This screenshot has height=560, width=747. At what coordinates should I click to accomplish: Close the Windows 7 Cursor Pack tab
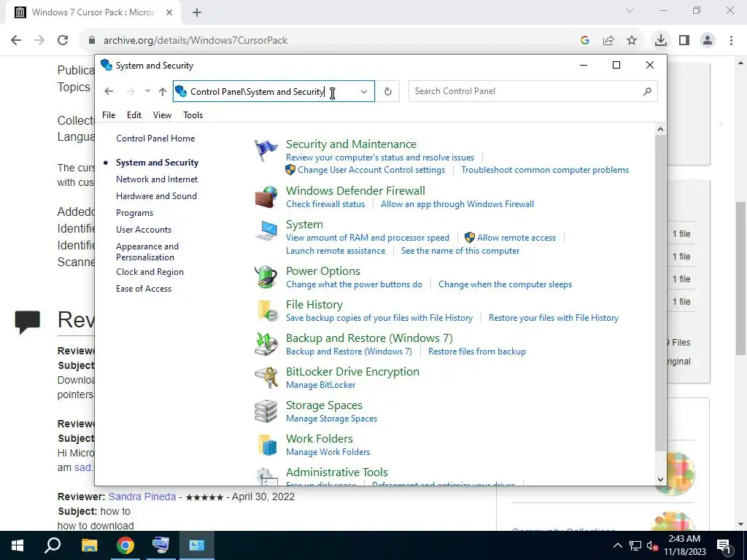[x=169, y=12]
